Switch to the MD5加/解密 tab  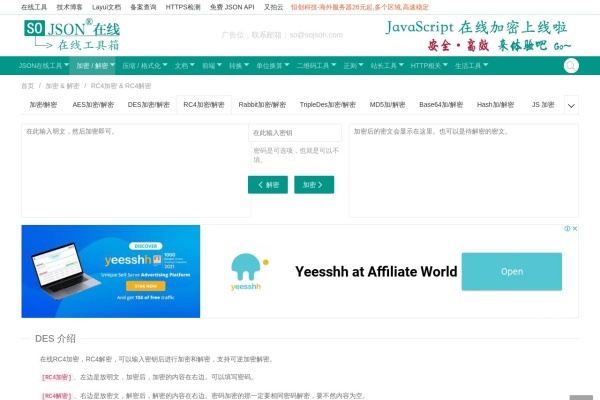(387, 105)
